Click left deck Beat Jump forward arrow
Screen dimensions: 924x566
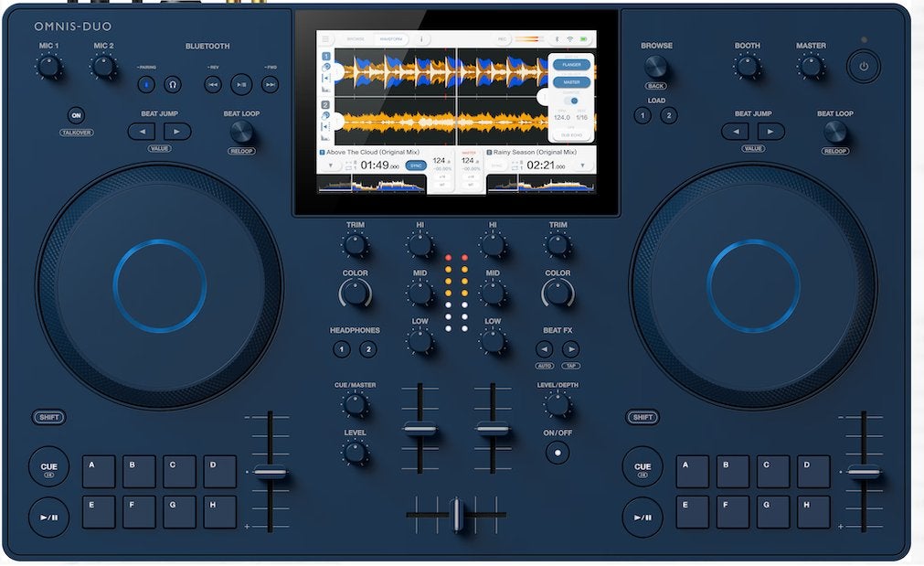[x=177, y=131]
